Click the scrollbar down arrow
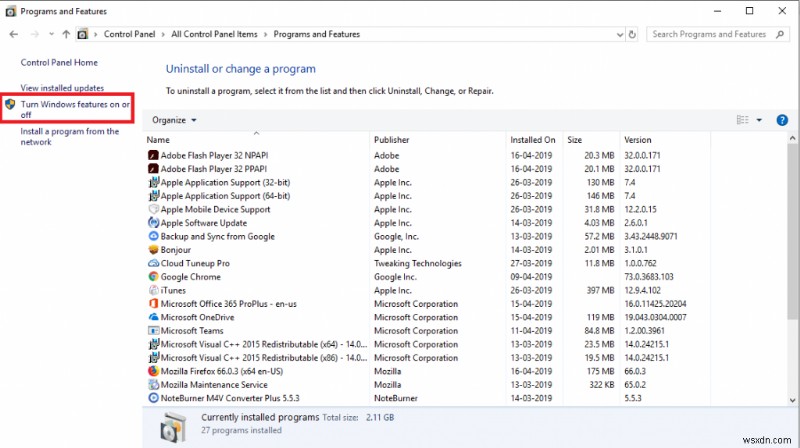 [792, 401]
